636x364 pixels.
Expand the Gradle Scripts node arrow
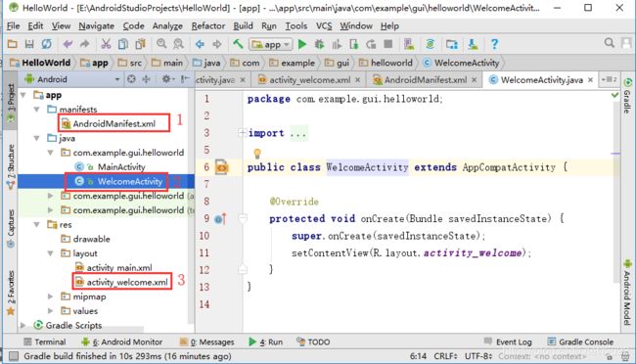pyautogui.click(x=23, y=326)
